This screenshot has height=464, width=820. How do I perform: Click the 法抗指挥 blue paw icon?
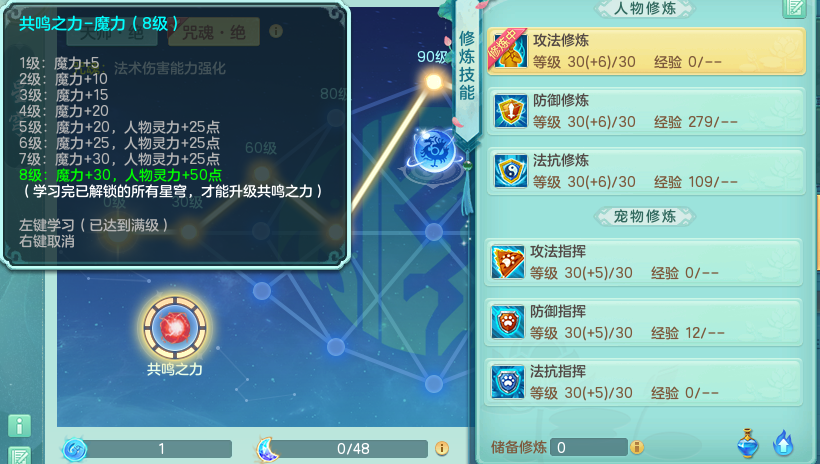coord(507,382)
